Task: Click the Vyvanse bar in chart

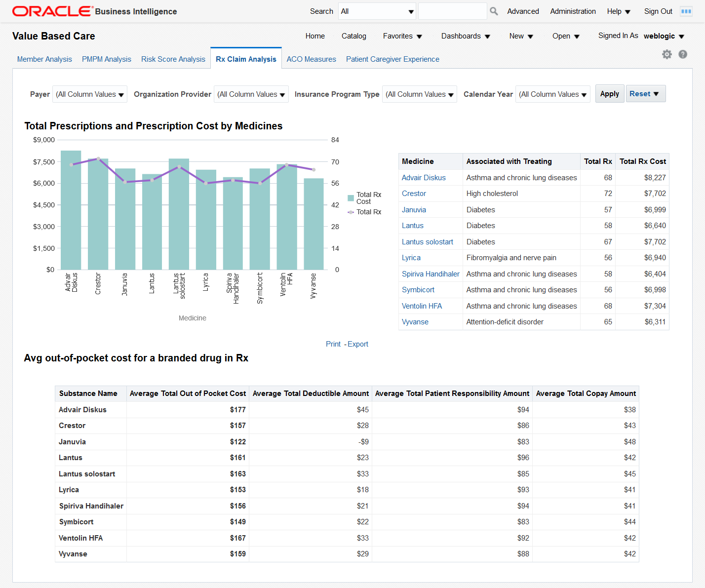Action: [313, 224]
